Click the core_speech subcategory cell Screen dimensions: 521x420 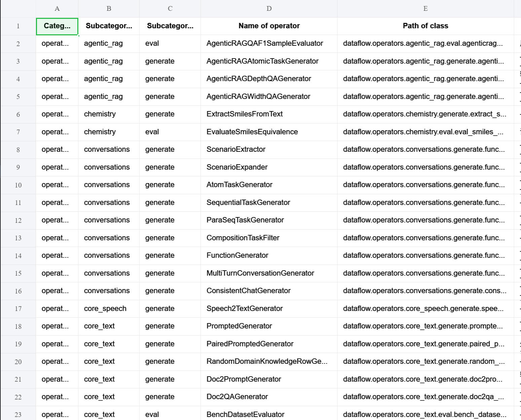click(105, 309)
